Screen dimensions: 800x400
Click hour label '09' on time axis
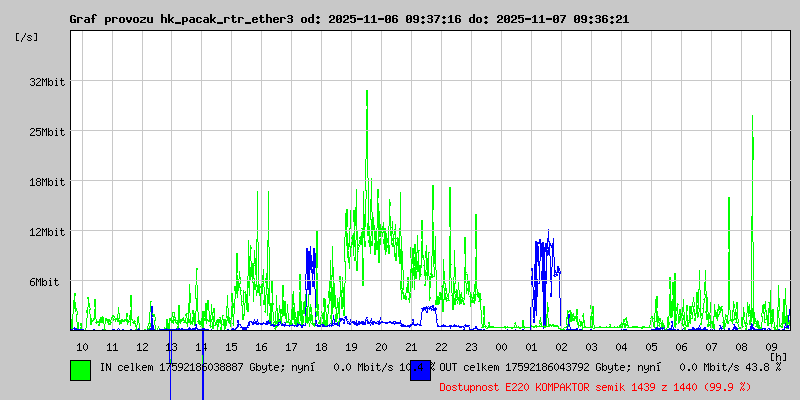coord(771,347)
